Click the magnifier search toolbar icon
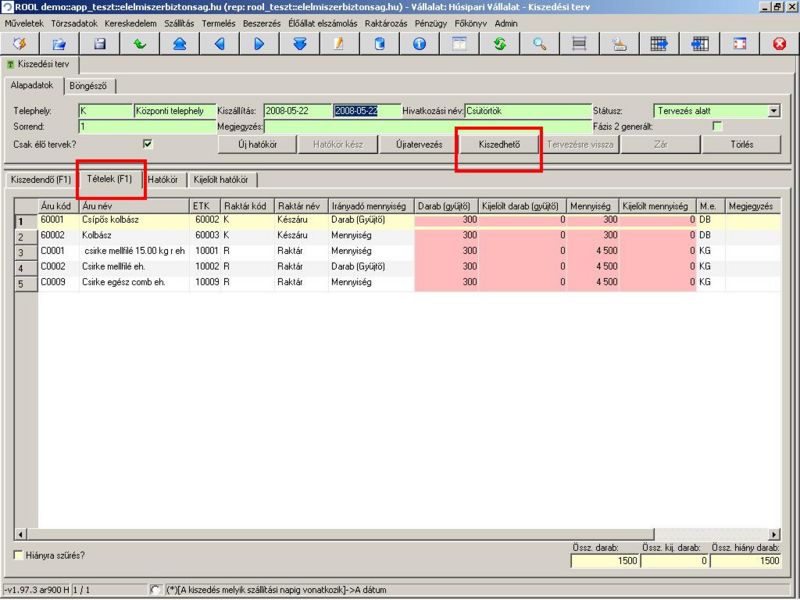800x600 pixels. (539, 44)
